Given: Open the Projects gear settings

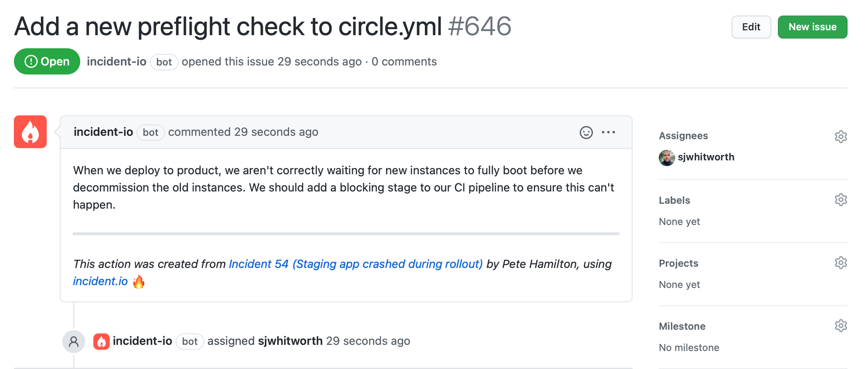Looking at the screenshot, I should [x=841, y=263].
